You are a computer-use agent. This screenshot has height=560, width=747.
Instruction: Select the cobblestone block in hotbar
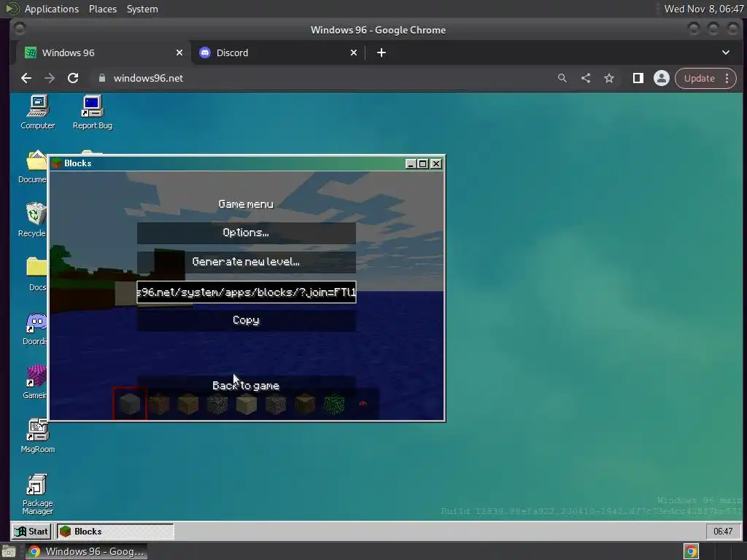217,404
